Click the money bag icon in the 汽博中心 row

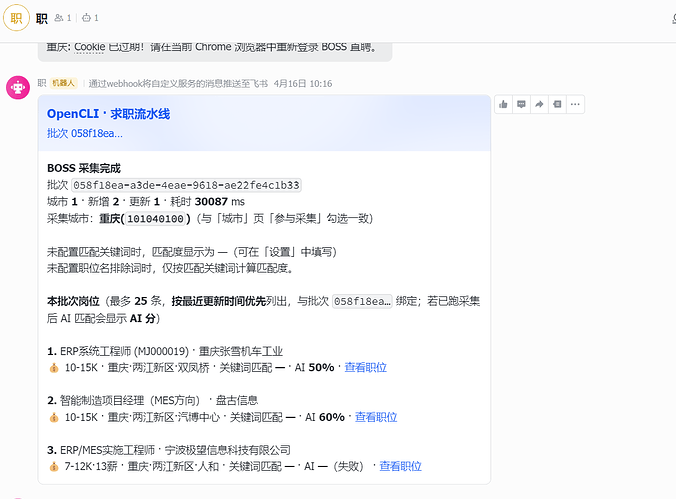point(54,417)
